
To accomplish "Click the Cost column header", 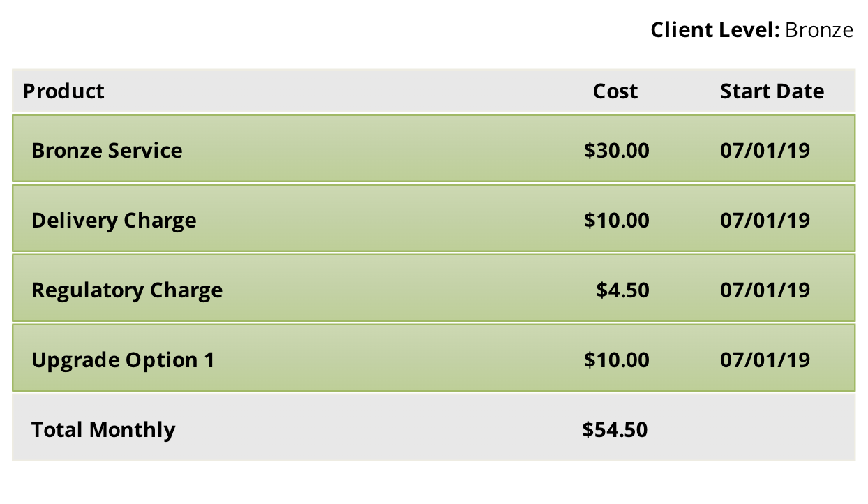I will click(x=615, y=91).
